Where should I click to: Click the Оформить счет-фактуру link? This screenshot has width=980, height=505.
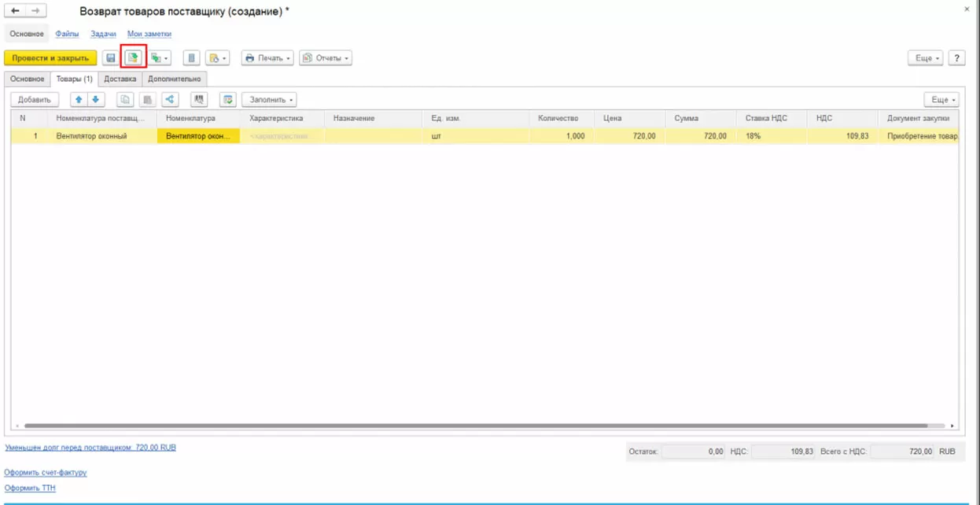[46, 473]
